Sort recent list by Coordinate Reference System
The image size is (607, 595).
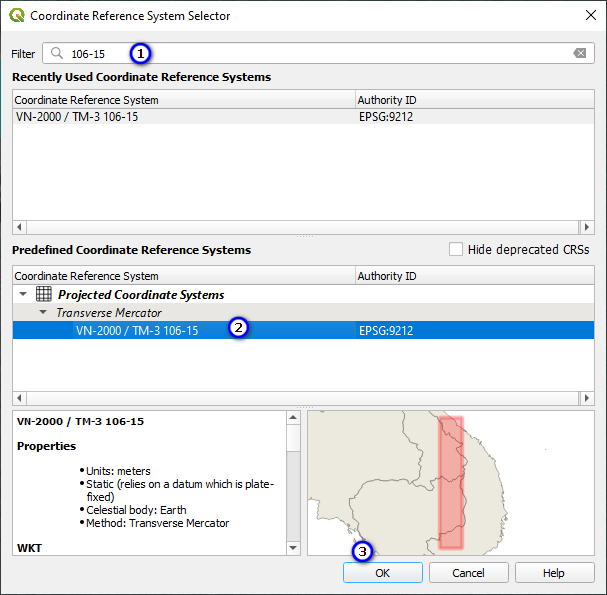pos(184,100)
